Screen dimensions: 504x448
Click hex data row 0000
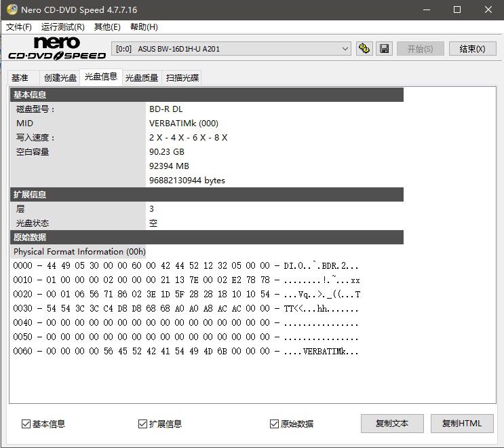pos(186,265)
